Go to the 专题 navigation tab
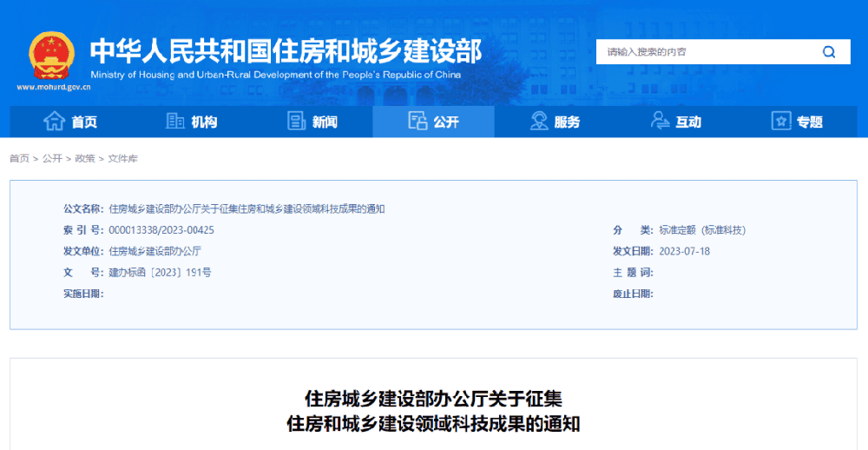The height and width of the screenshot is (450, 868). [x=809, y=122]
